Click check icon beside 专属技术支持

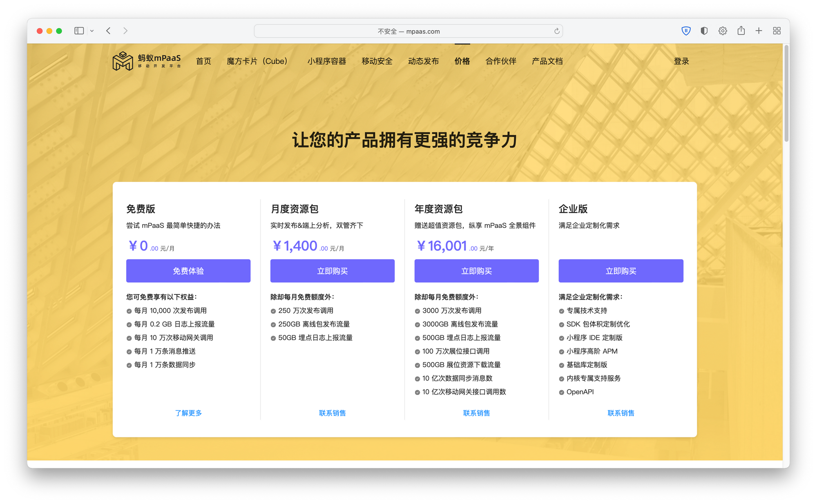(x=562, y=311)
